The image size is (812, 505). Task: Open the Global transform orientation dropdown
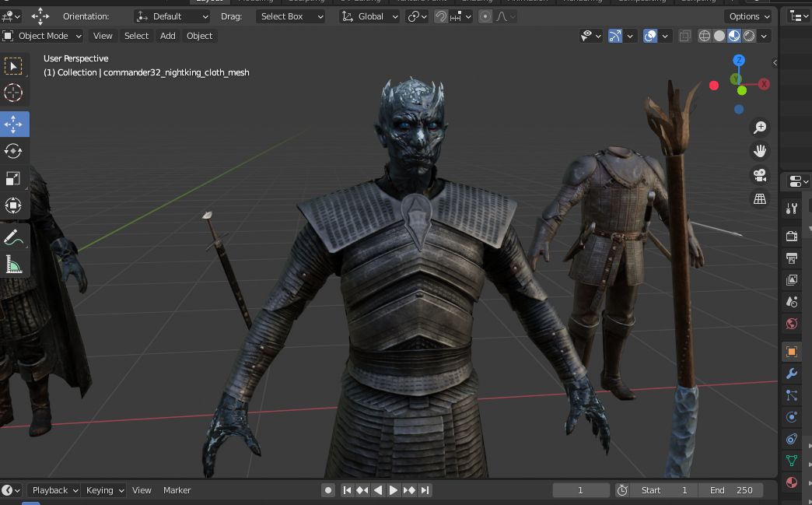369,16
